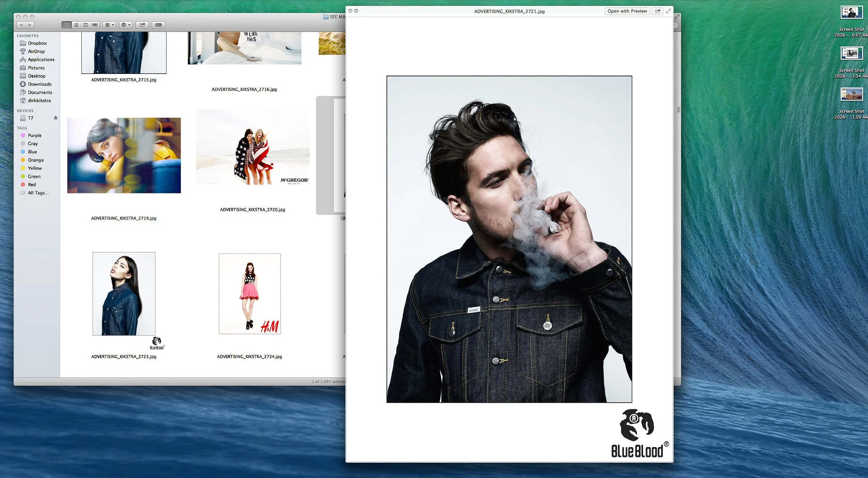
Task: Click the Finder window's vertical scrollbar thumb
Action: click(678, 110)
